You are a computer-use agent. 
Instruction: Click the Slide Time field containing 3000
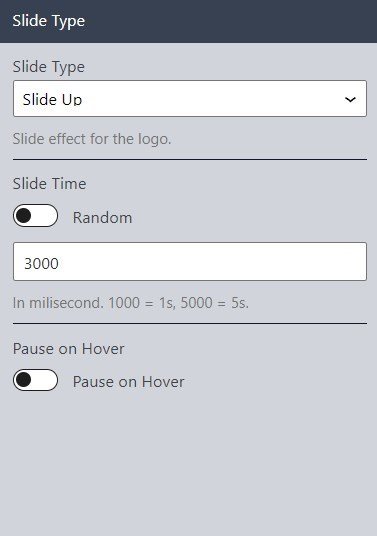[x=190, y=262]
